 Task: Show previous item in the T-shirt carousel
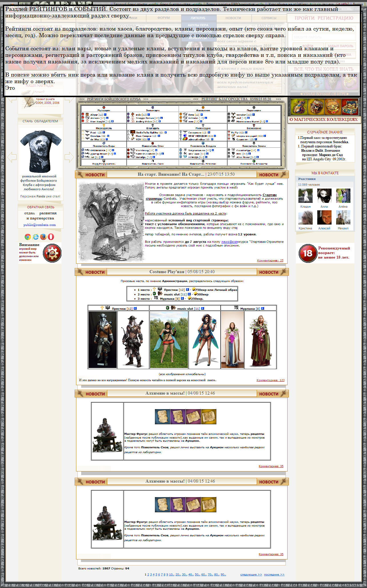pos(12,157)
